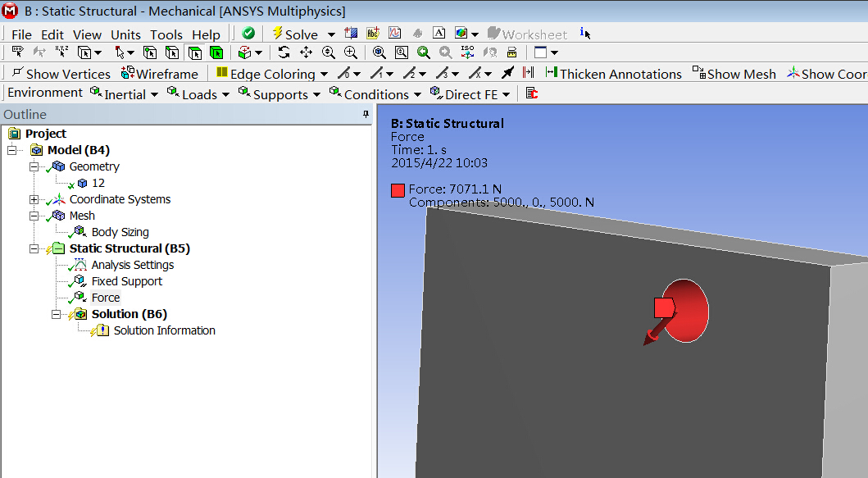868x478 pixels.
Task: Select the Body Sizing tree item
Action: pyautogui.click(x=120, y=232)
